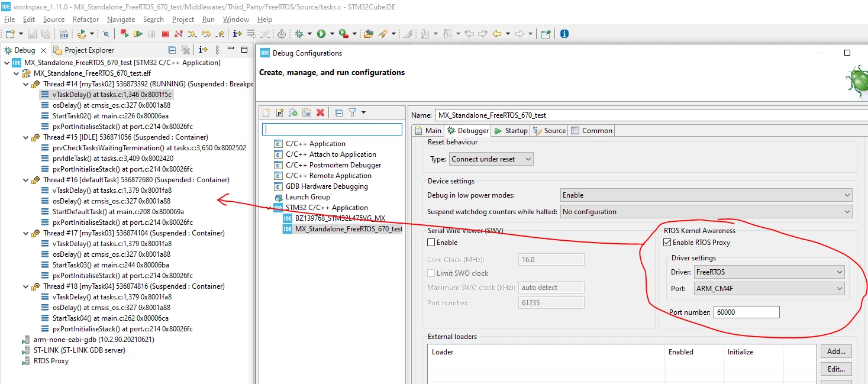Switch to the Startup tab
This screenshot has height=384, width=868.
point(511,131)
